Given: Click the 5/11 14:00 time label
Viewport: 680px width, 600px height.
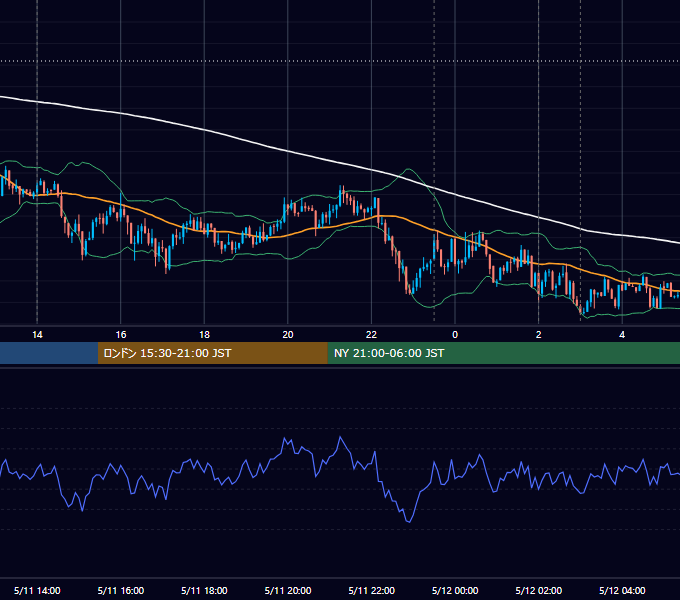Looking at the screenshot, I should coord(37,590).
